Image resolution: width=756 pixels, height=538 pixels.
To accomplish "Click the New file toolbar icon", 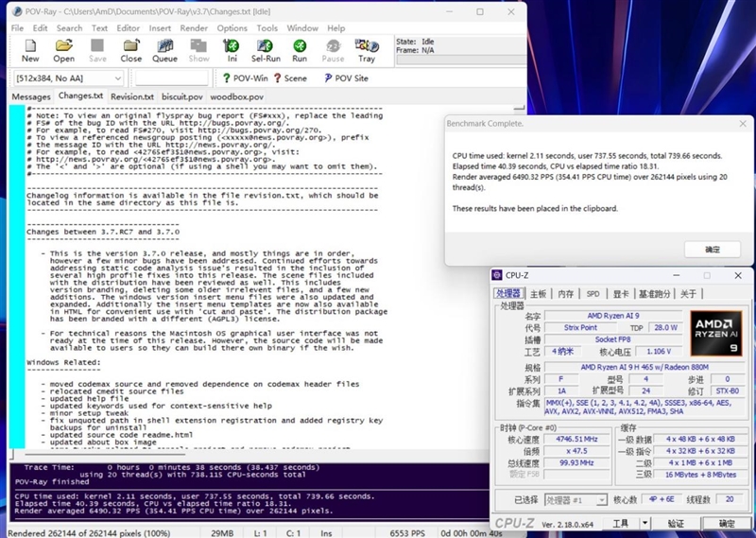I will coord(30,51).
